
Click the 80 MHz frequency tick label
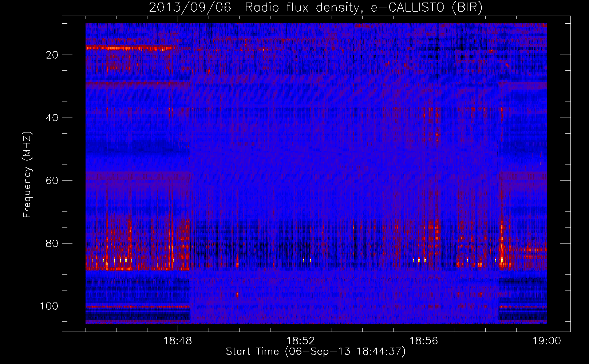pyautogui.click(x=52, y=244)
